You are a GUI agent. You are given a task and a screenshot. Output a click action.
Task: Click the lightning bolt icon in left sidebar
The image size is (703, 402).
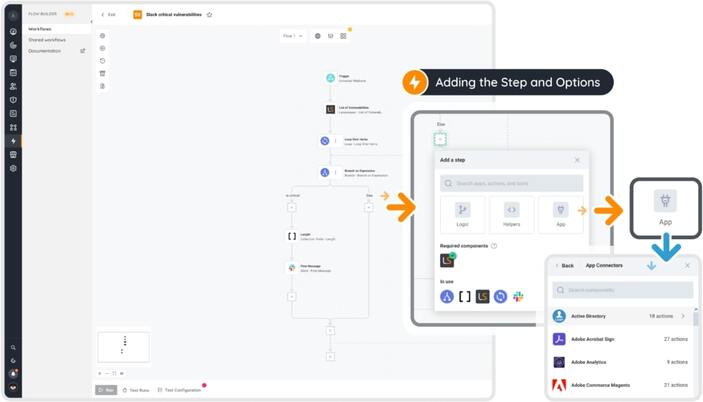pyautogui.click(x=13, y=141)
